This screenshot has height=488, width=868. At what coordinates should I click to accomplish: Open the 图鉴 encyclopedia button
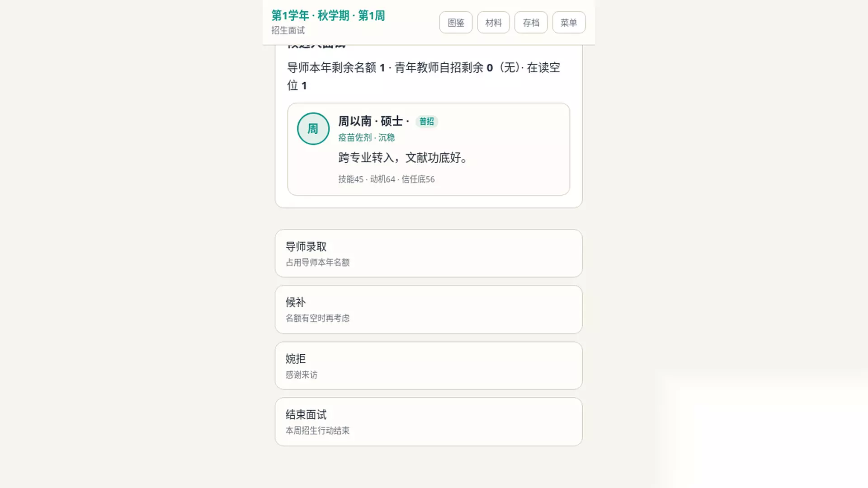456,23
